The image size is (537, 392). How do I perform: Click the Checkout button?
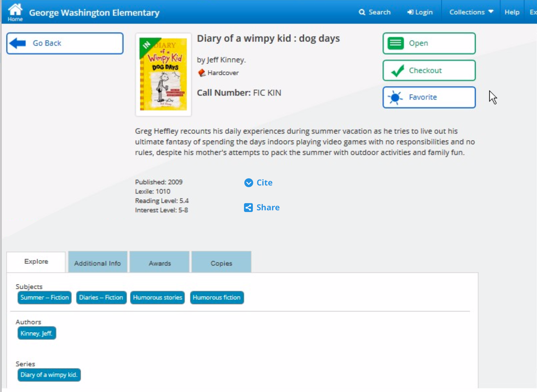[429, 70]
